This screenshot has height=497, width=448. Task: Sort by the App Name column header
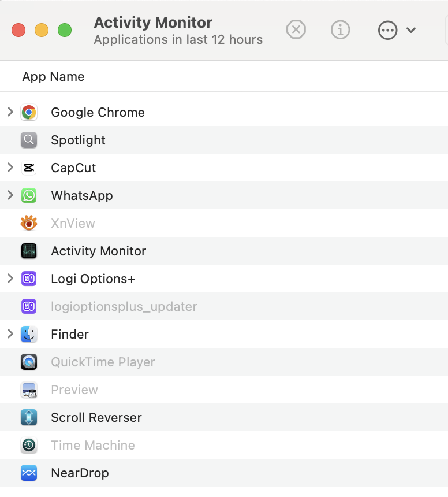[x=53, y=77]
